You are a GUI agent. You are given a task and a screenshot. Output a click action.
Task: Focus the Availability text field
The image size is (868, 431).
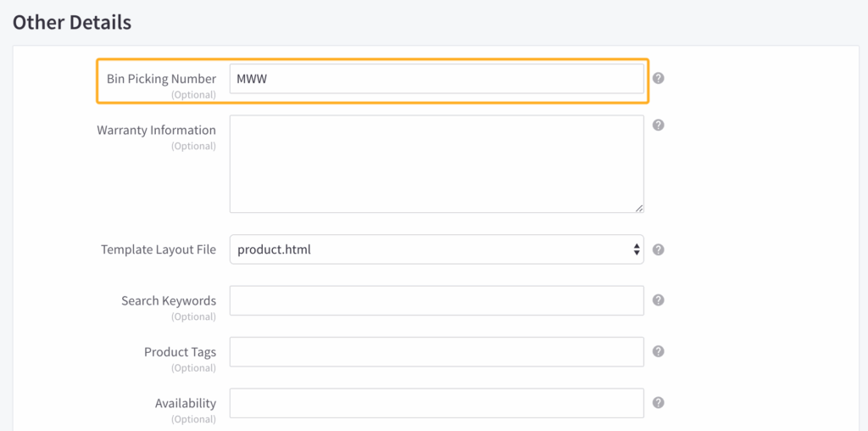coord(436,403)
